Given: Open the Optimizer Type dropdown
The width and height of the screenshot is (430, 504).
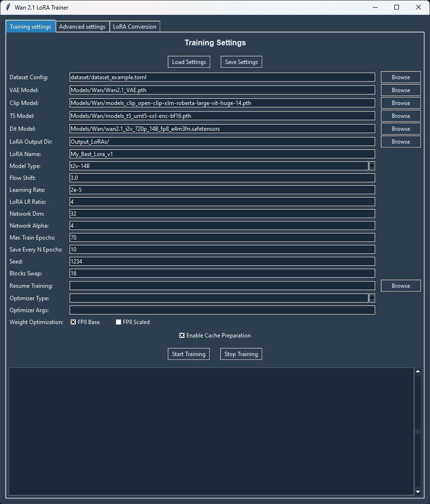Looking at the screenshot, I should click(372, 298).
